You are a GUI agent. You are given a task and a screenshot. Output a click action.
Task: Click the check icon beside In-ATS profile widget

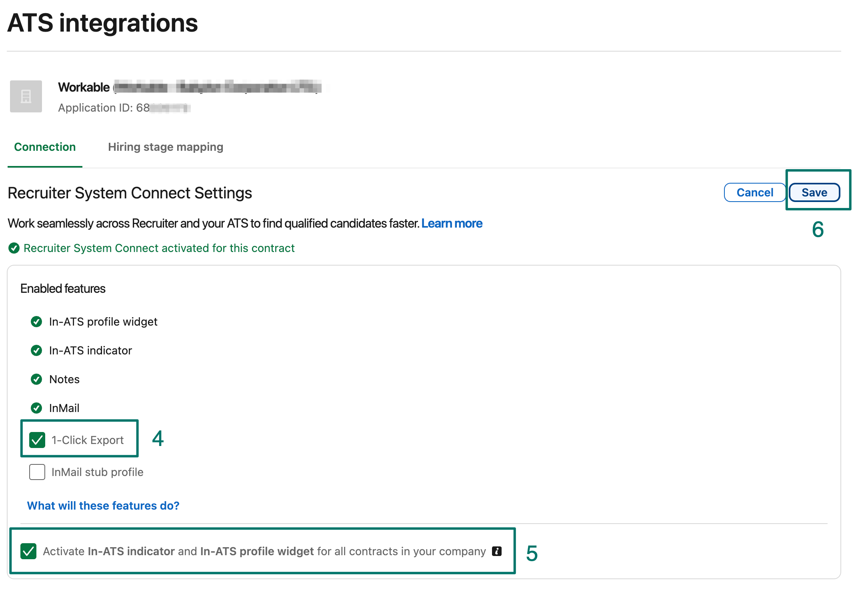click(36, 322)
